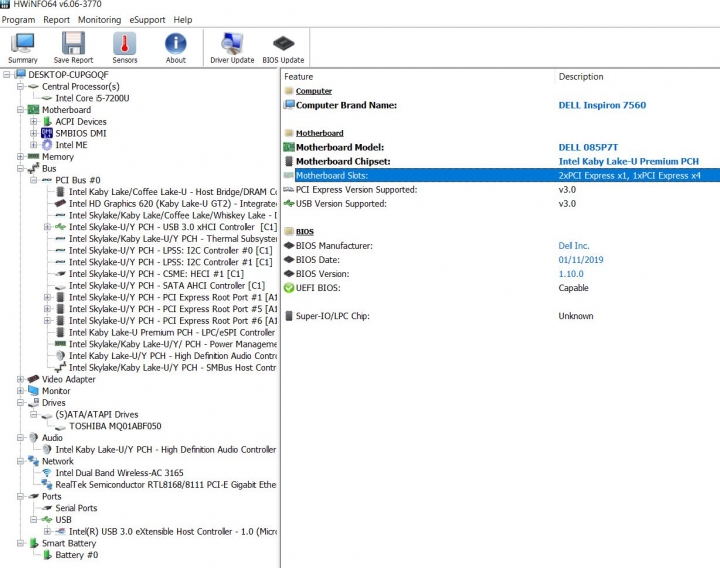Click the Motherboard tree icon
Image resolution: width=720 pixels, height=568 pixels.
tap(33, 110)
